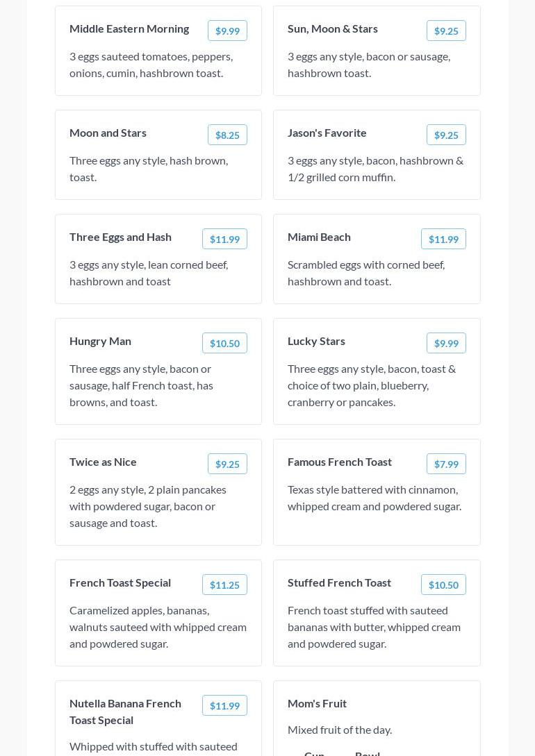
Task: Click the Three Eggs and Hash $11.99 price
Action: click(224, 239)
